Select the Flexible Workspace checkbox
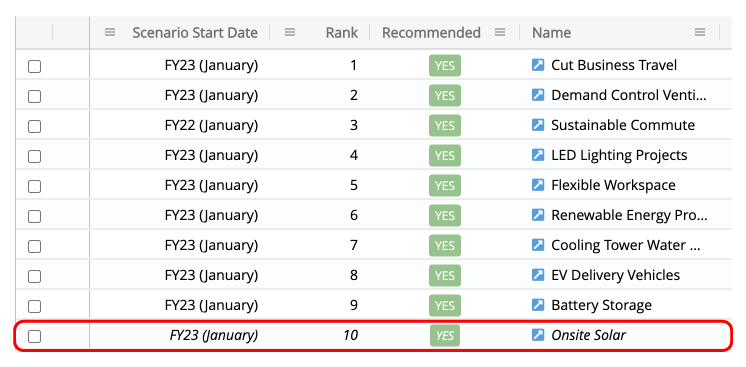746x367 pixels. tap(34, 186)
